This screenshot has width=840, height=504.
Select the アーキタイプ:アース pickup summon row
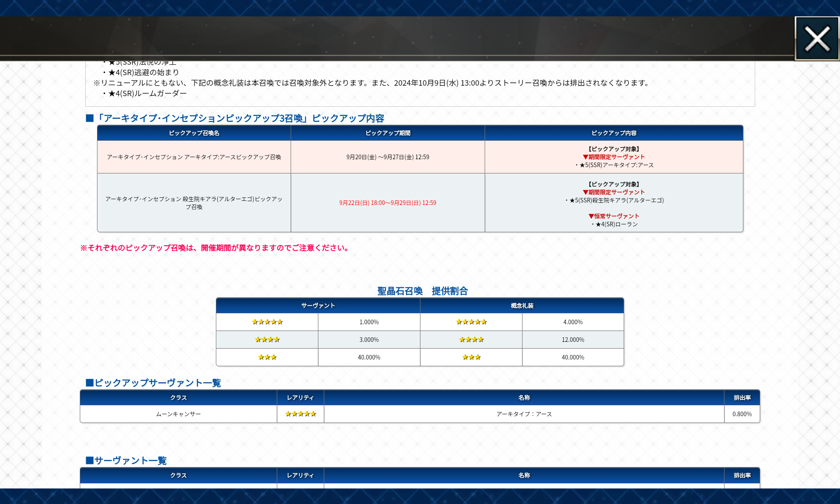point(194,157)
